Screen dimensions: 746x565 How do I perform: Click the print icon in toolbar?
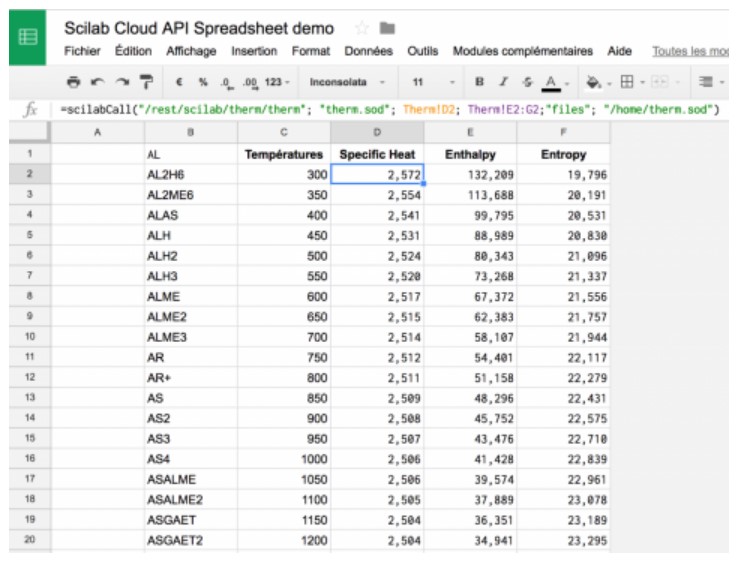tap(73, 82)
